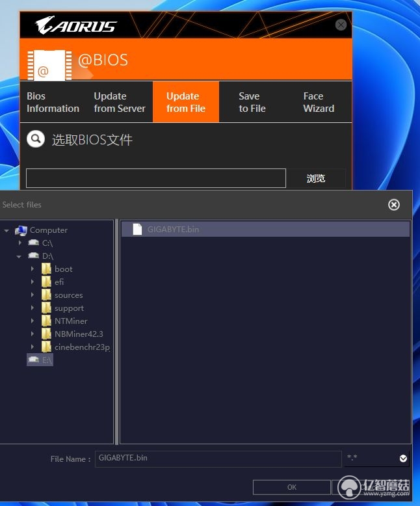Select the NBMiner42.3 folder name
Screen dimensions: 420x506
(79, 334)
